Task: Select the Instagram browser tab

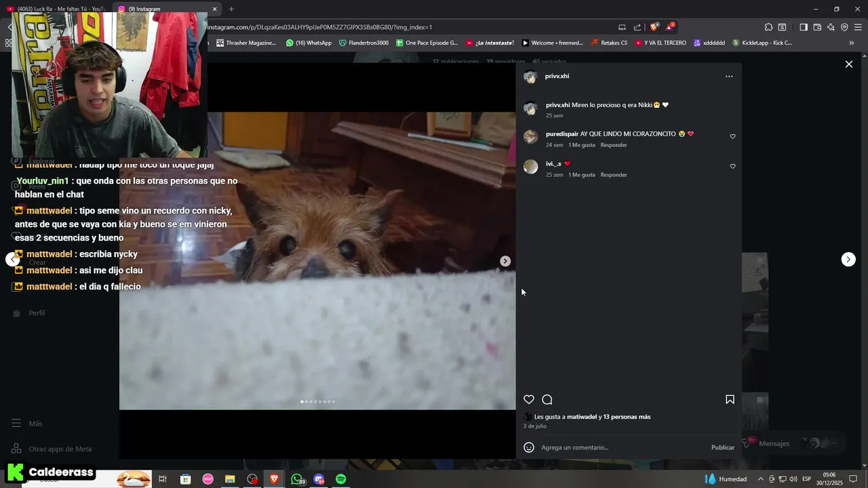Action: tap(163, 9)
